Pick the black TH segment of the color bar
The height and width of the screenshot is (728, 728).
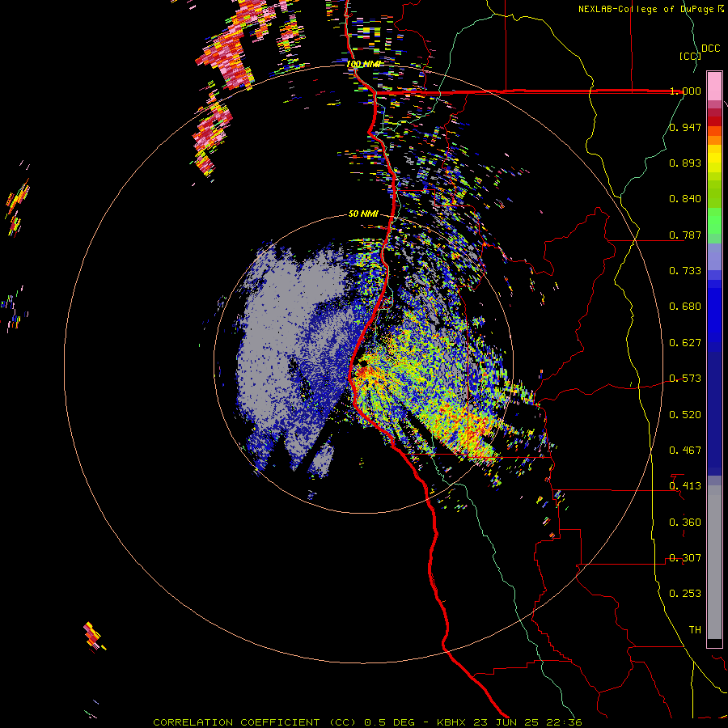714,642
